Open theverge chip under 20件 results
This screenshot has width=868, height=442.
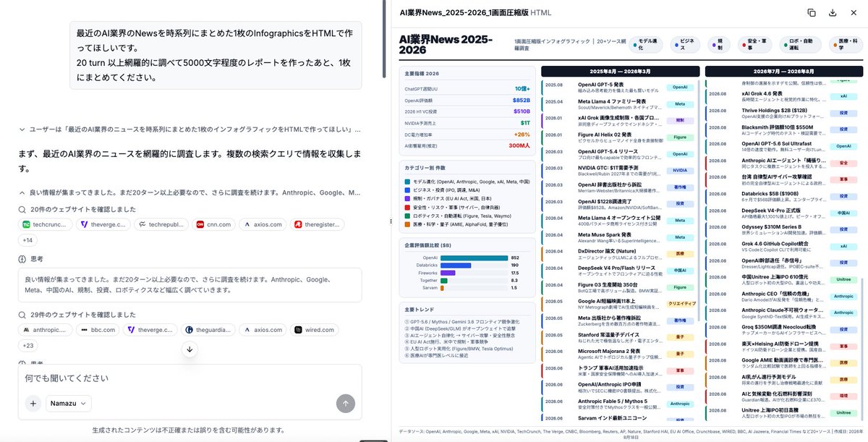click(103, 225)
